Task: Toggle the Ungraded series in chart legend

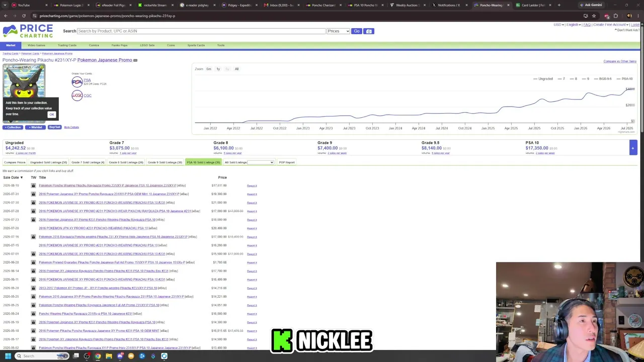Action: (543, 79)
